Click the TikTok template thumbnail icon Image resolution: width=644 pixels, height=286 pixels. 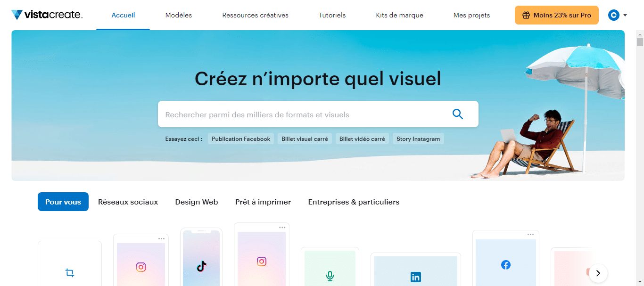click(x=201, y=267)
